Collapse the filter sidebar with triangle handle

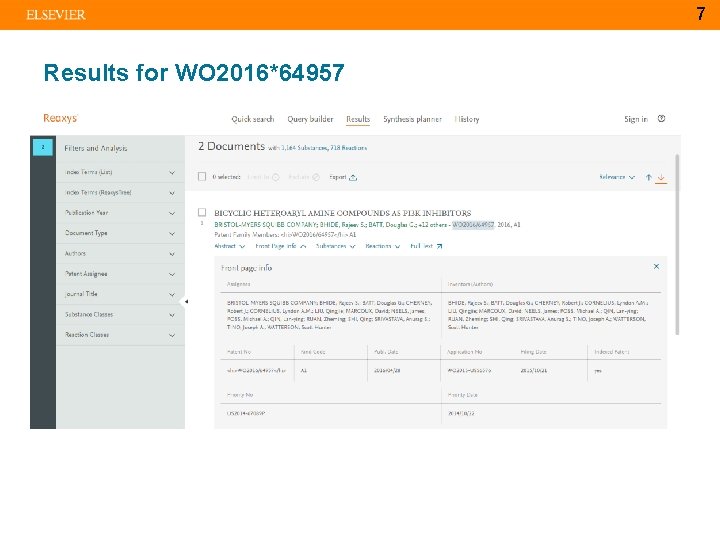pyautogui.click(x=186, y=302)
